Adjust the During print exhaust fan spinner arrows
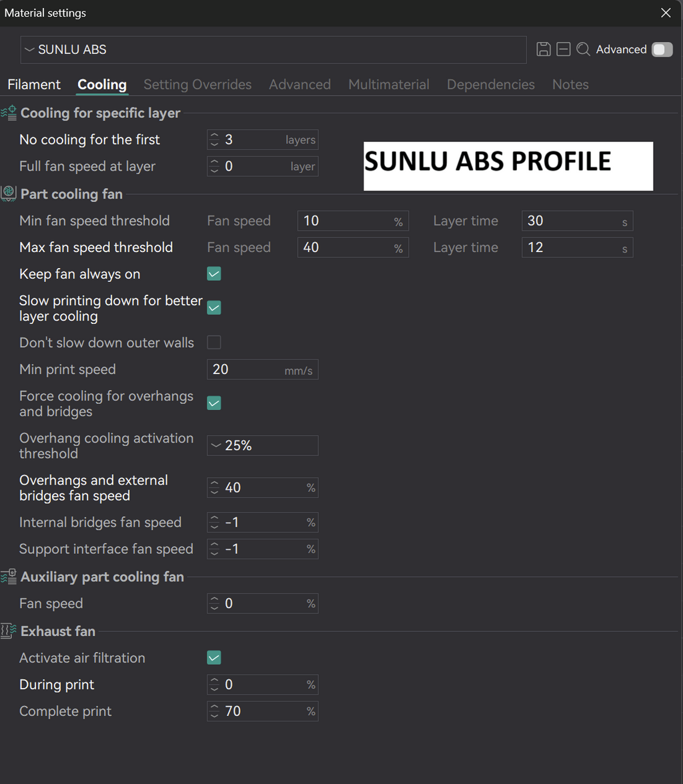 tap(214, 685)
